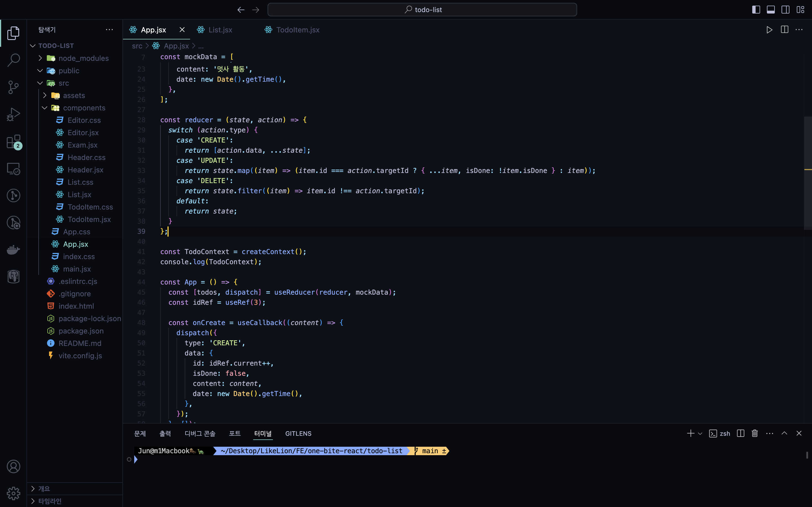Expand the node_modules folder
This screenshot has height=507, width=812.
(83, 58)
